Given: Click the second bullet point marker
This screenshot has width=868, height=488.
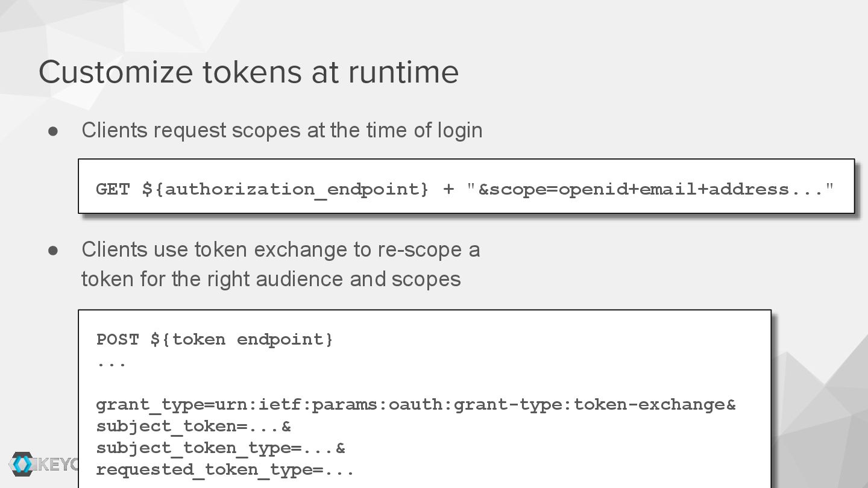Looking at the screenshot, I should [x=53, y=250].
